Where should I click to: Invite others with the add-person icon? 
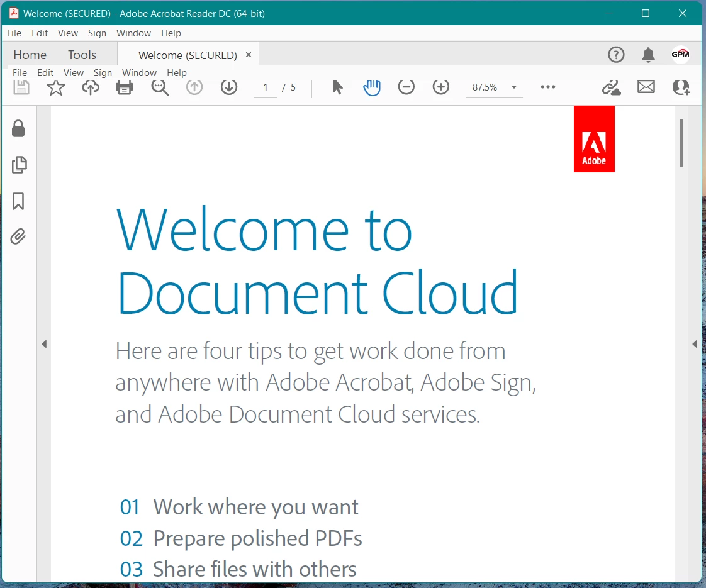coord(681,87)
